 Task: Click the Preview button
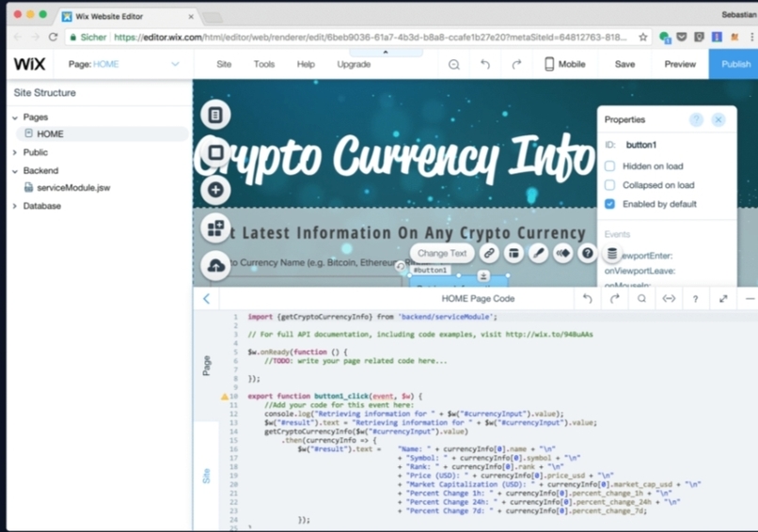(680, 64)
